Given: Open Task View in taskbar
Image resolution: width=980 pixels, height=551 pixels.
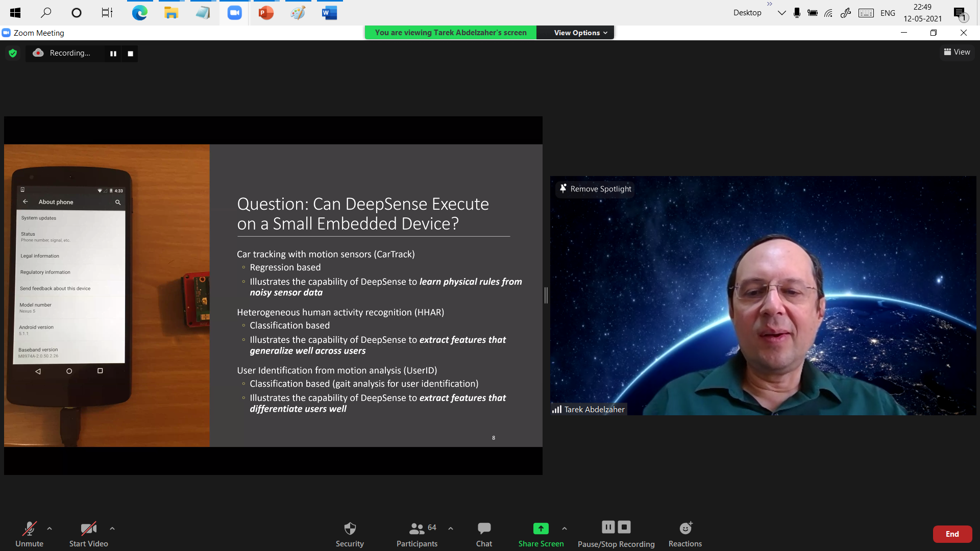Looking at the screenshot, I should [107, 13].
